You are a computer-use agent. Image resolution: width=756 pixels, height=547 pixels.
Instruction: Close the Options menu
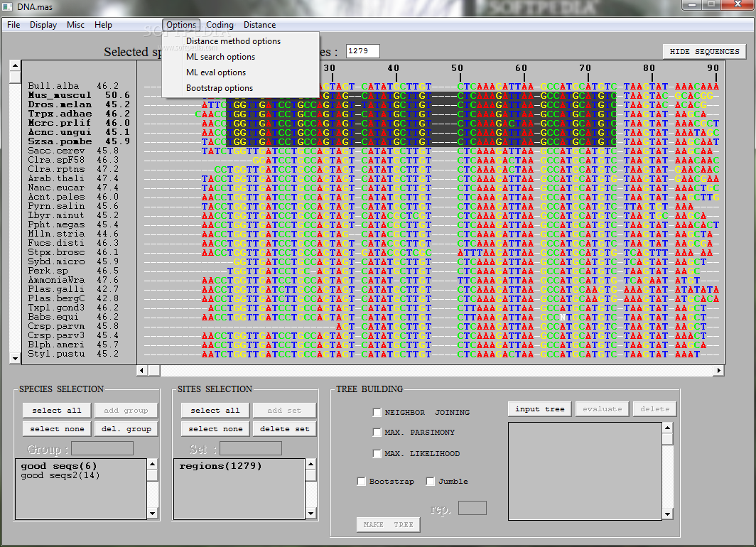tap(181, 25)
